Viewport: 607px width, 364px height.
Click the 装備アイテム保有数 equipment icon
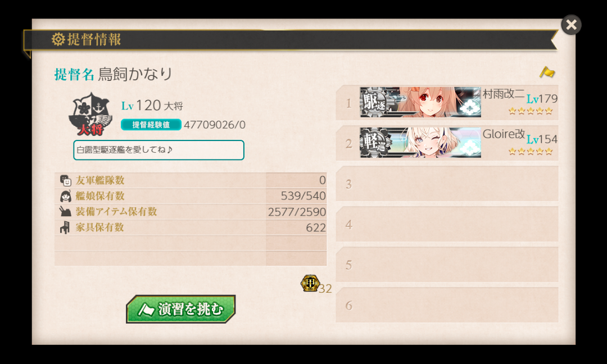point(65,212)
